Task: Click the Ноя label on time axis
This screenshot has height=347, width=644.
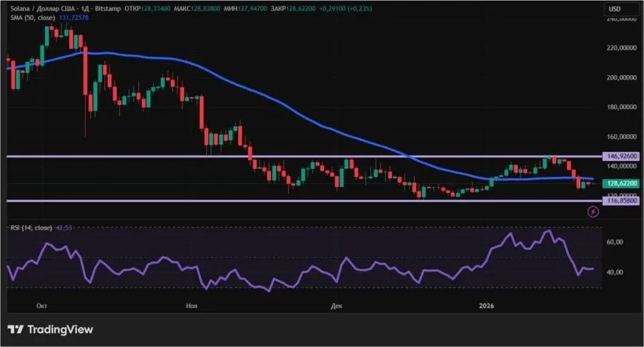Action: (x=191, y=305)
